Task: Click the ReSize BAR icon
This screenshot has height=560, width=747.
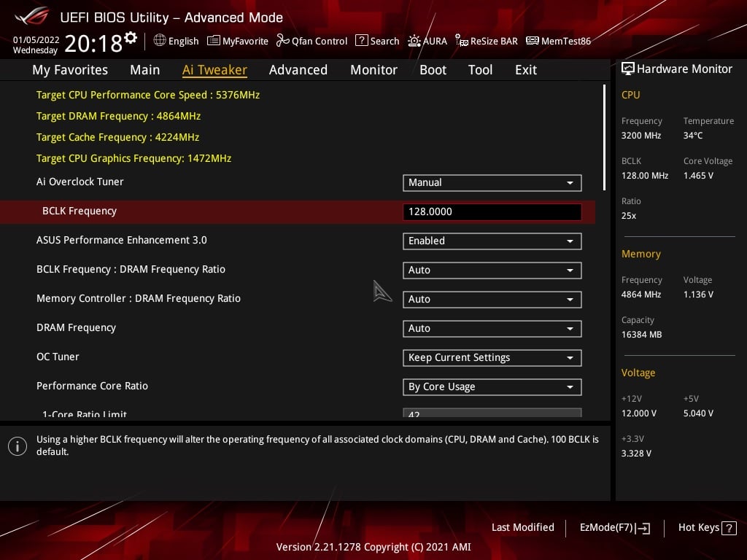Action: [x=486, y=41]
